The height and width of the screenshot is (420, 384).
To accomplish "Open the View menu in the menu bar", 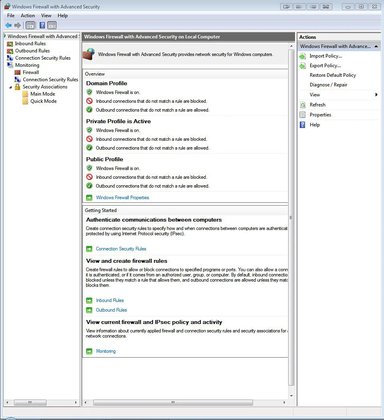I will tap(46, 16).
